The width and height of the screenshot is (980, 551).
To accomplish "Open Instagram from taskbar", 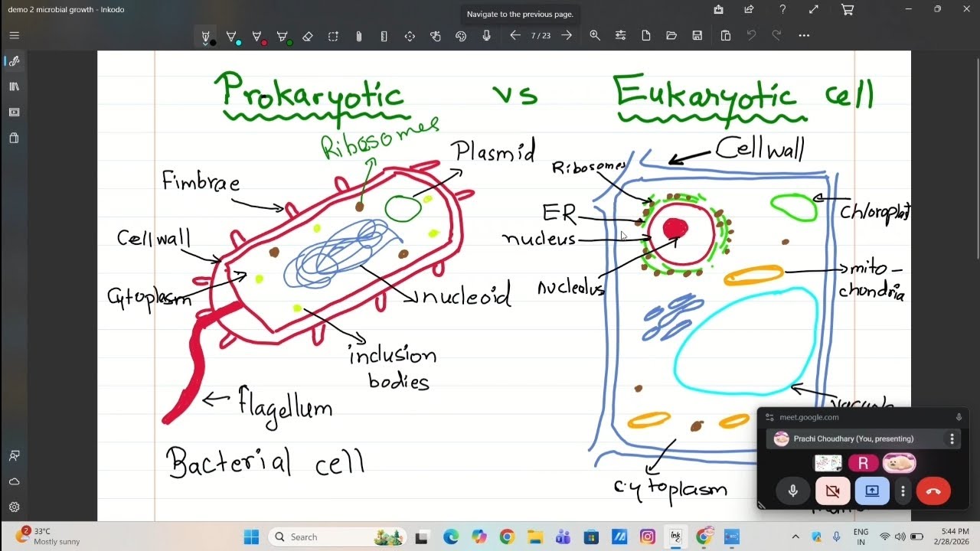I will point(648,537).
